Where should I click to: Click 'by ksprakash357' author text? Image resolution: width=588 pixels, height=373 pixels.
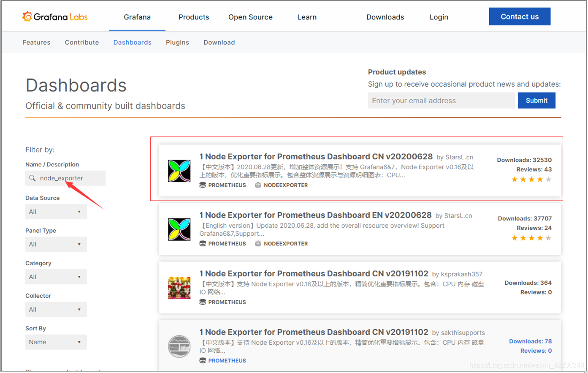pyautogui.click(x=457, y=275)
